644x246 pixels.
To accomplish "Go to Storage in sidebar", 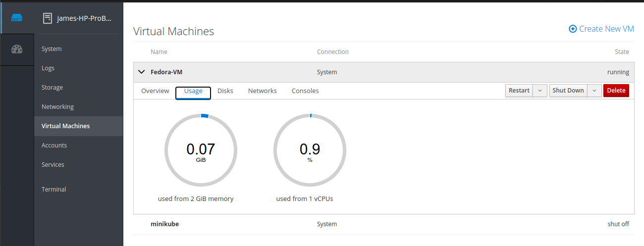I will coord(52,88).
